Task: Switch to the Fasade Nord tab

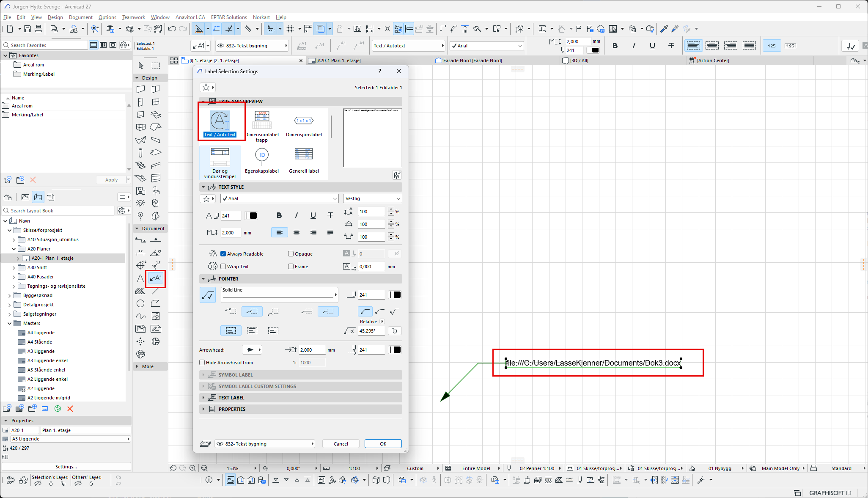Action: pos(472,61)
